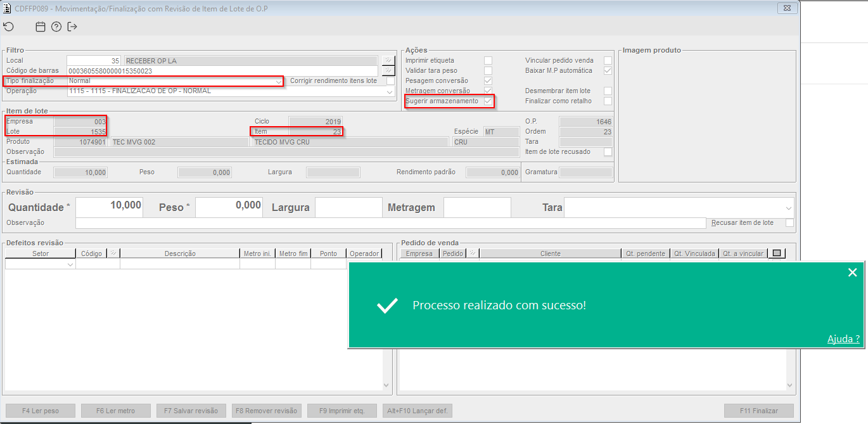Click the lookup button beside Código de barras
Image resolution: width=868 pixels, height=424 pixels.
pyautogui.click(x=388, y=71)
